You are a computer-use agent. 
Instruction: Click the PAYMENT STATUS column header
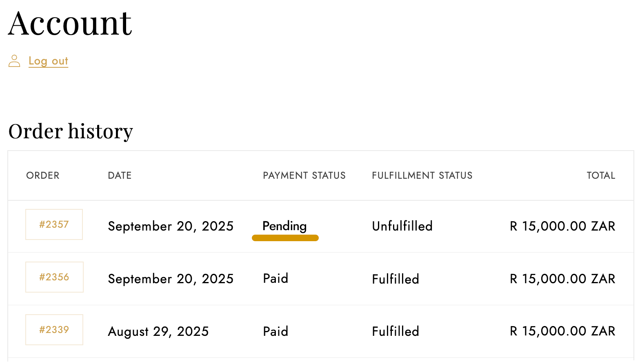click(304, 175)
